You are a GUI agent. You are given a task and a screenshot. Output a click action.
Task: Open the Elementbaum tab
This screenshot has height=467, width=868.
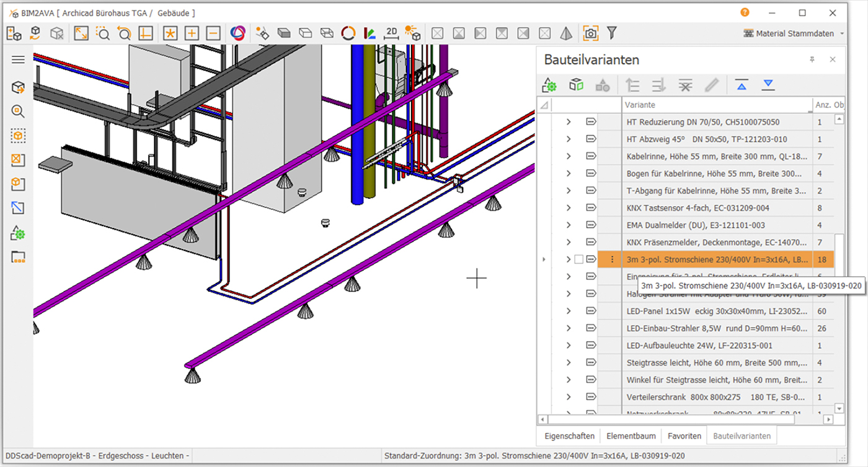pos(631,436)
